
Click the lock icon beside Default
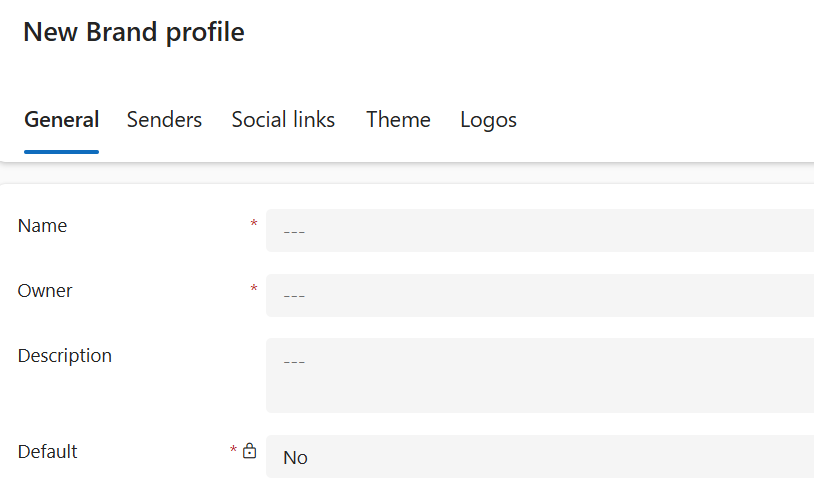[x=249, y=450]
